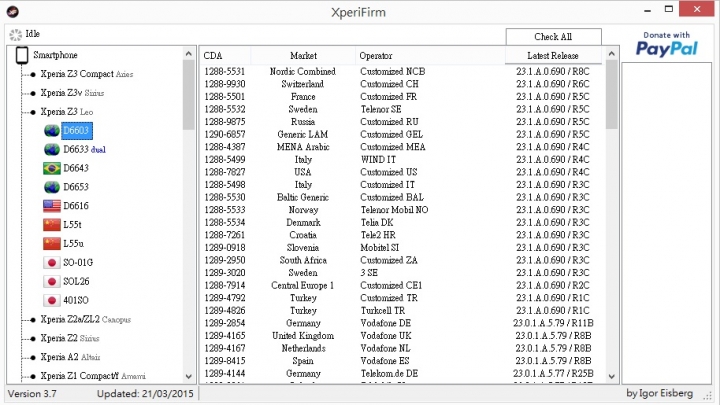Select the MENA Arabic firmware row
This screenshot has width=720, height=405.
(402, 147)
